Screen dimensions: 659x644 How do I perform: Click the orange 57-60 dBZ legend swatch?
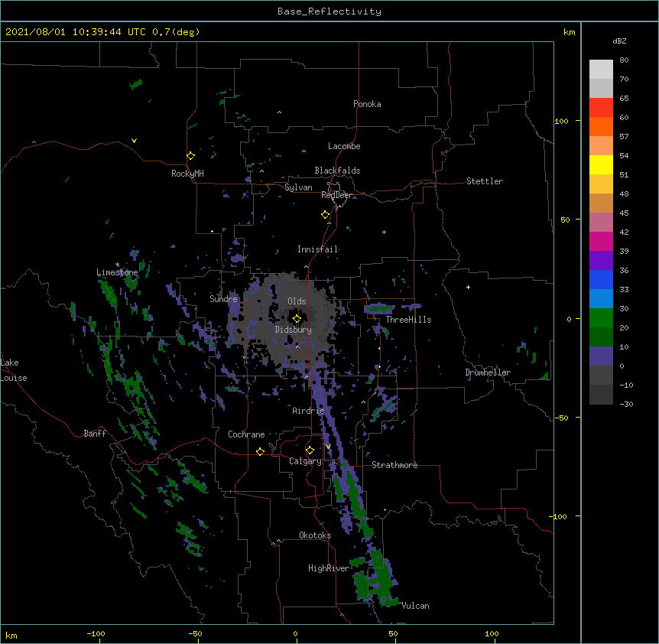pos(601,126)
